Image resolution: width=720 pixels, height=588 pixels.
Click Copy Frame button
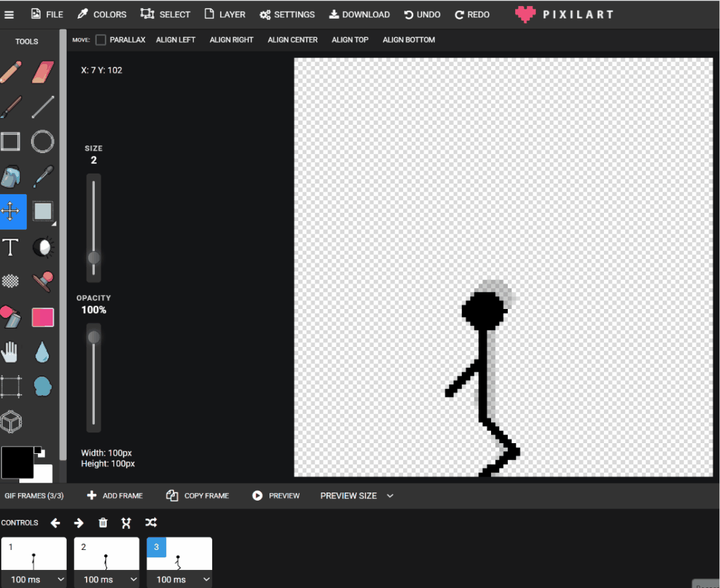[198, 496]
